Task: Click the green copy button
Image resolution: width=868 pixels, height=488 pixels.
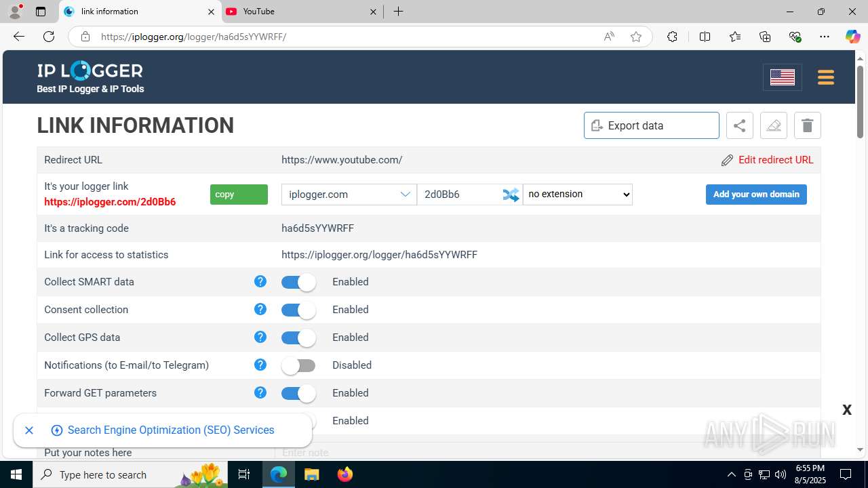Action: (x=239, y=195)
